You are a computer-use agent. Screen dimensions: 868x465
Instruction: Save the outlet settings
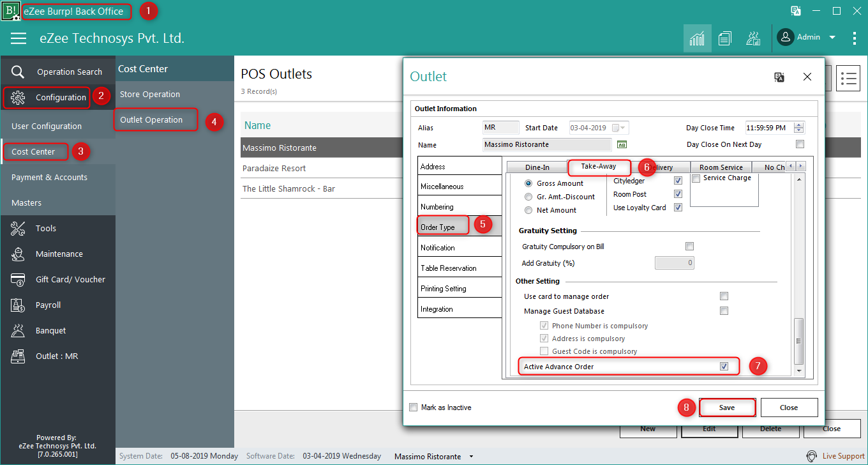pos(727,408)
